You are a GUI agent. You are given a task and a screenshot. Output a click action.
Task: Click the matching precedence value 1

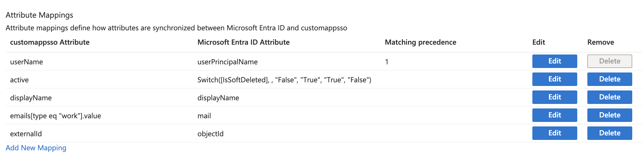click(387, 62)
